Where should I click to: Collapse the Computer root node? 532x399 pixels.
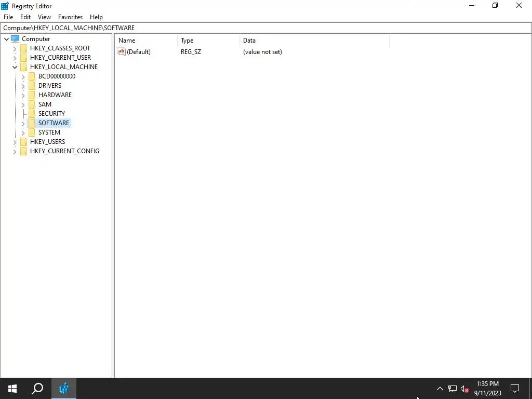pos(6,39)
